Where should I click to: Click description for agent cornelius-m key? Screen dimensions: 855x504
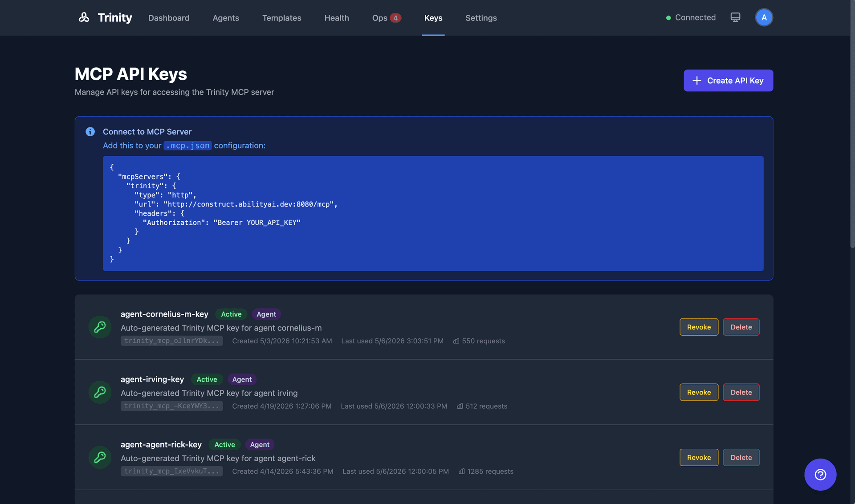click(x=221, y=328)
